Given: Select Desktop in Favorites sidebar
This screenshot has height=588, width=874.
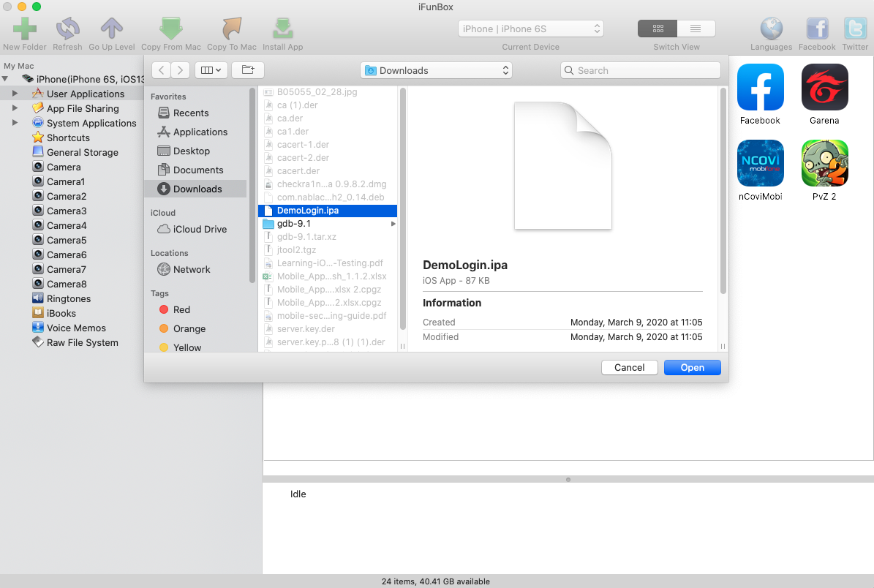Looking at the screenshot, I should [x=195, y=151].
